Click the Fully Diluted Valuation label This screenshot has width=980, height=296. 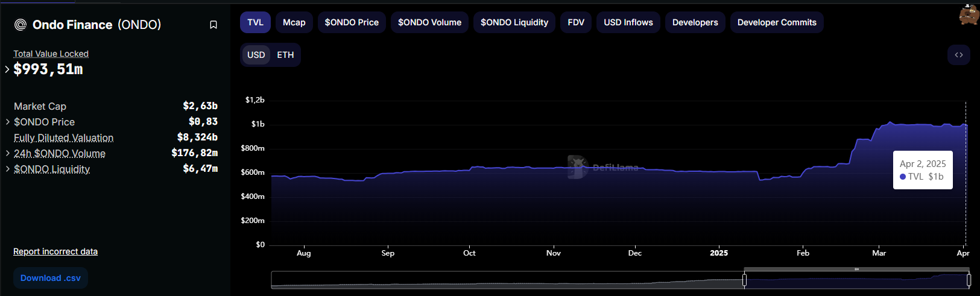(x=64, y=137)
